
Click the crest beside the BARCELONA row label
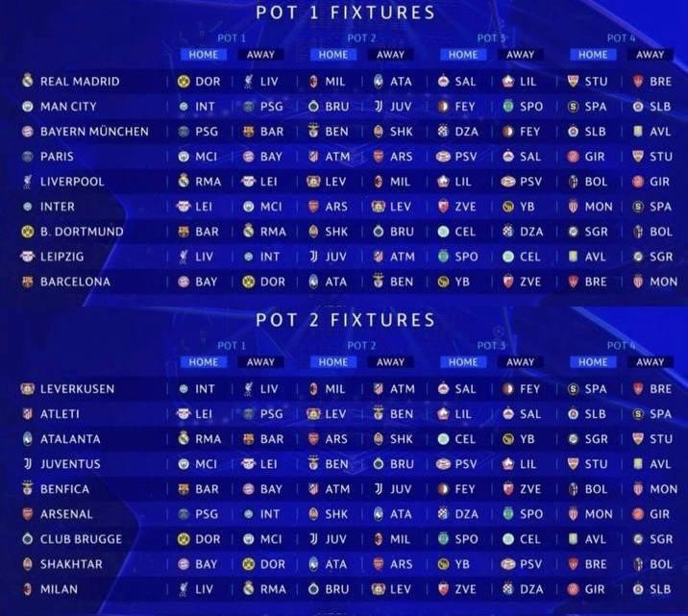click(x=27, y=282)
